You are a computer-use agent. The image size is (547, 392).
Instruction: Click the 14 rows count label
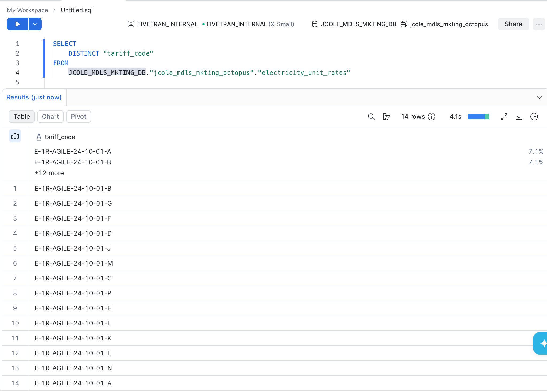click(413, 117)
